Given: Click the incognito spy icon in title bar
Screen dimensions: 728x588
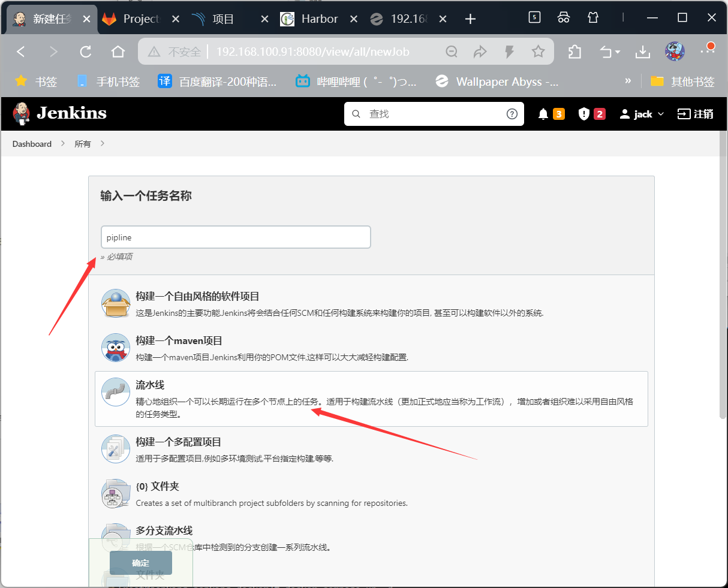Looking at the screenshot, I should pos(564,17).
